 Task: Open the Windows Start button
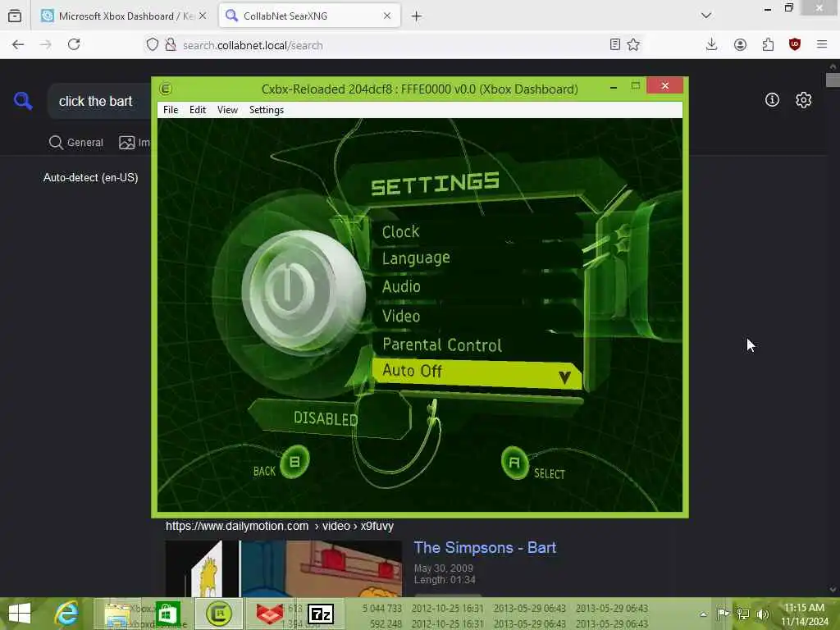pos(20,614)
